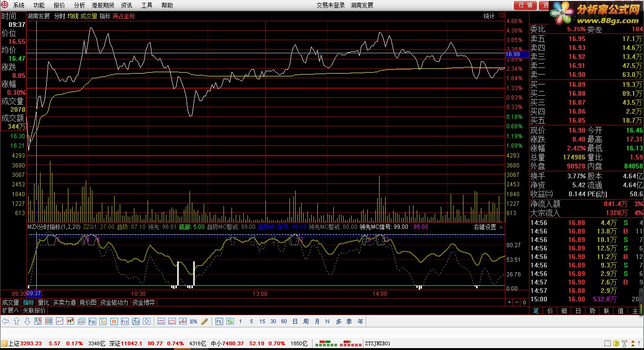Viewport: 644px width, 350px height.
Task: Select the 周 weekly period button
Action: 305,321
